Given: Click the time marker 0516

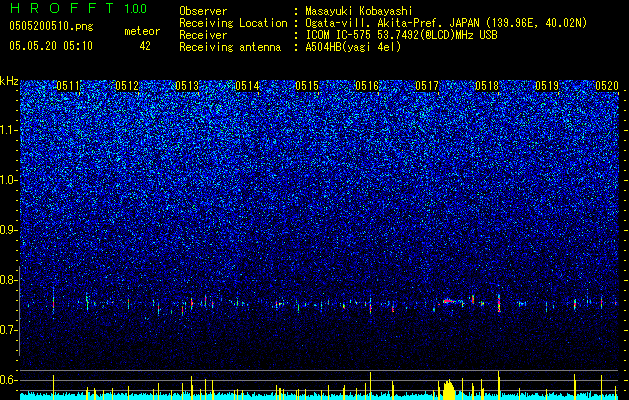Looking at the screenshot, I should [x=367, y=86].
